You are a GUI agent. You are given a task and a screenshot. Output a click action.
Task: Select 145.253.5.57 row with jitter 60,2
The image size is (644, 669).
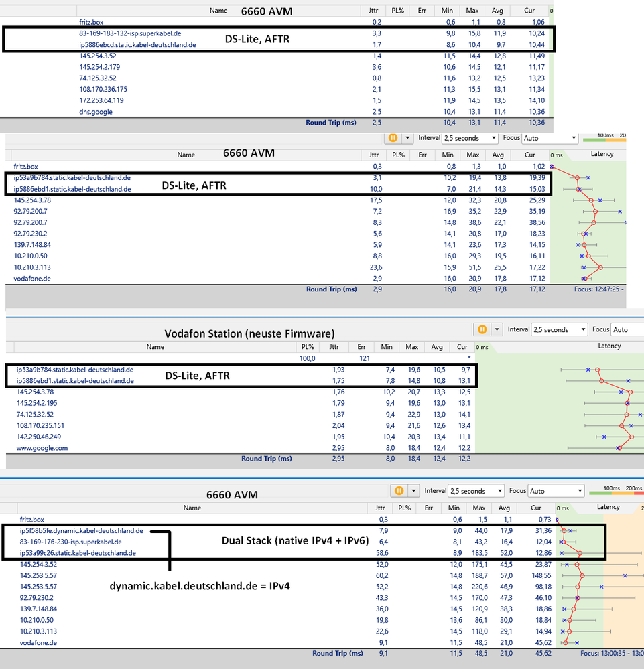[x=38, y=575]
